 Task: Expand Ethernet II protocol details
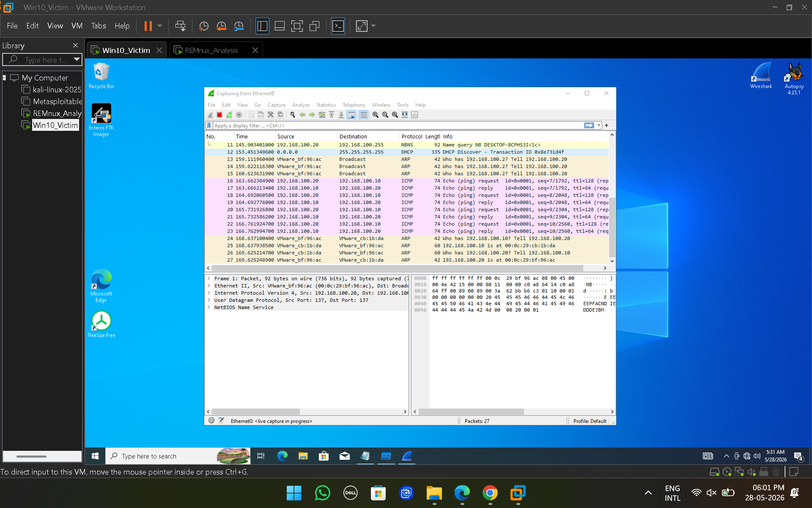coord(209,286)
